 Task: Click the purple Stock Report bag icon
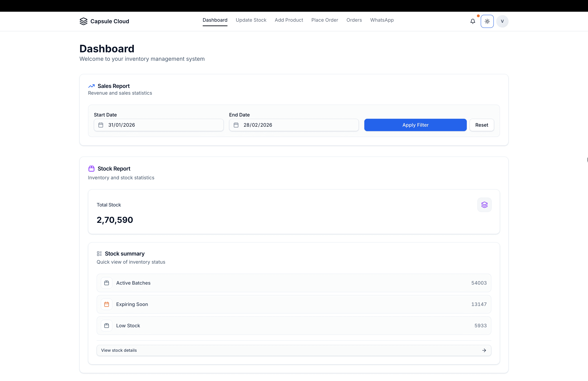(x=91, y=168)
